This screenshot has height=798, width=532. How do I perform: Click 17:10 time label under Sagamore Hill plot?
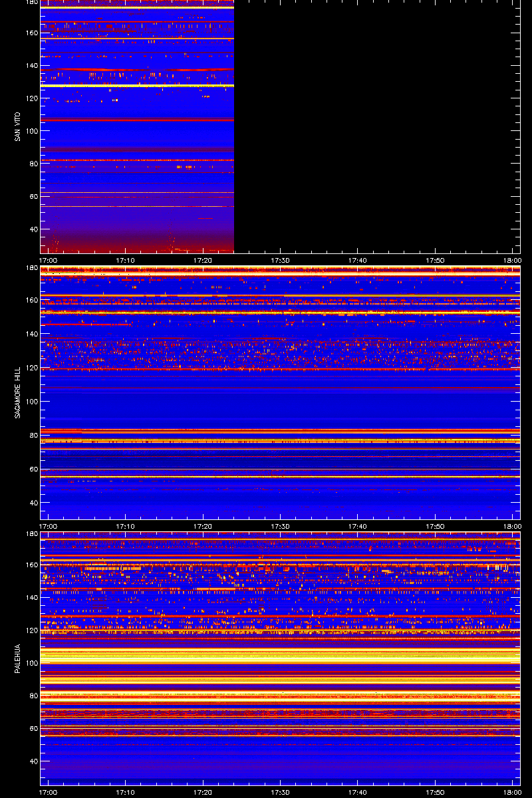tap(126, 526)
